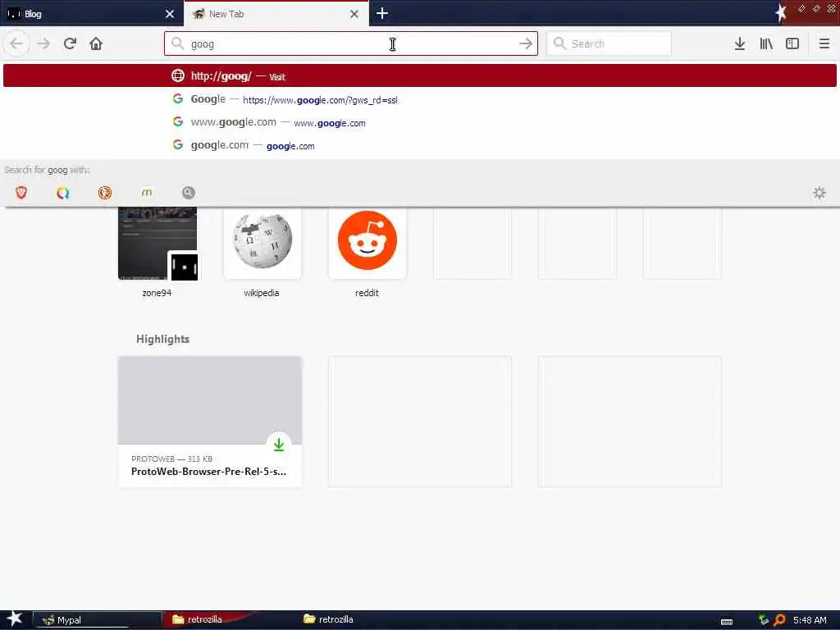
Task: Select the New Tab tab
Action: point(276,14)
